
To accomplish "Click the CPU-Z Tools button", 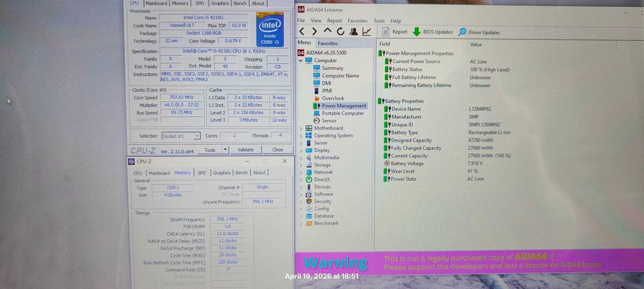I will point(210,150).
